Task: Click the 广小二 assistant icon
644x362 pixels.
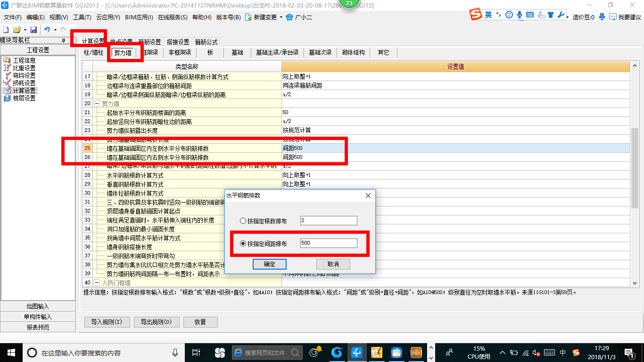Action: coord(289,17)
